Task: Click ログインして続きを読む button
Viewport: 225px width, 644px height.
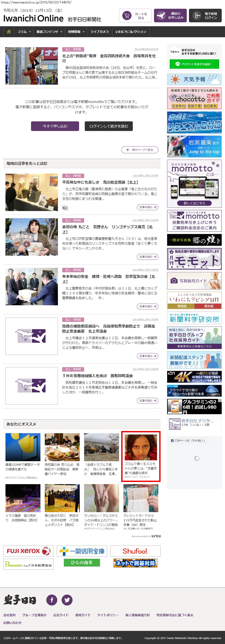Action: [x=109, y=126]
